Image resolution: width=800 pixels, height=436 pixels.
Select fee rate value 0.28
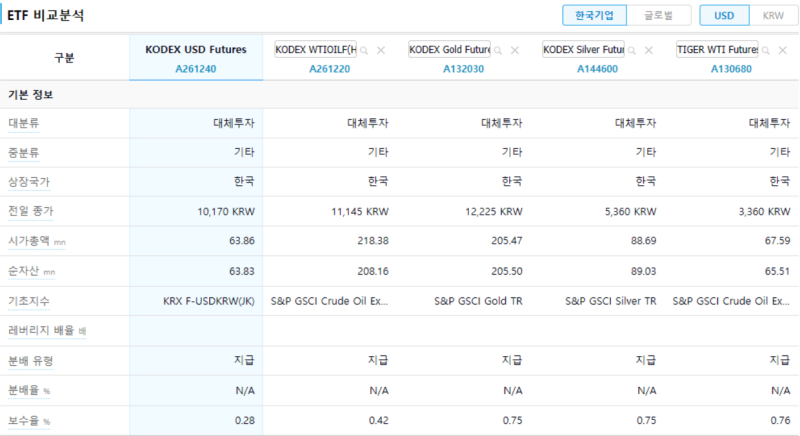(245, 421)
